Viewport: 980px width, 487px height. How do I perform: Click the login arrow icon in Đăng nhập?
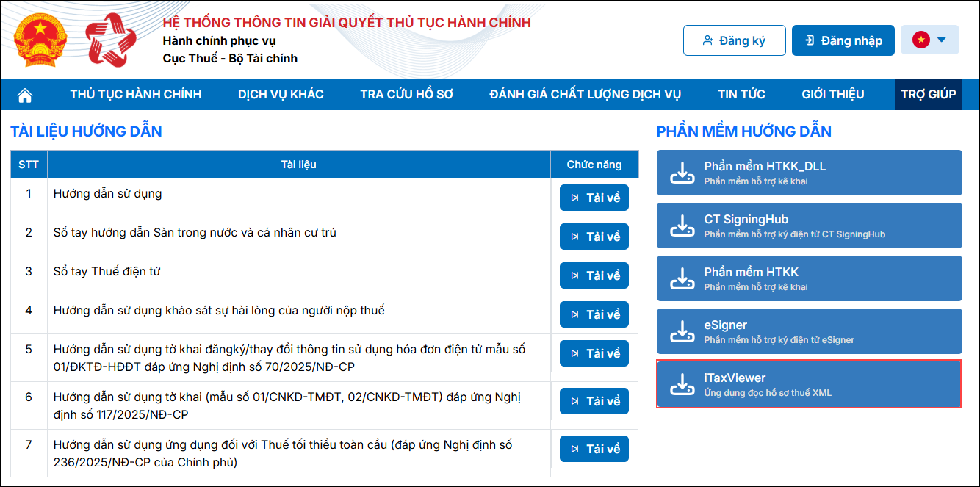[x=810, y=40]
